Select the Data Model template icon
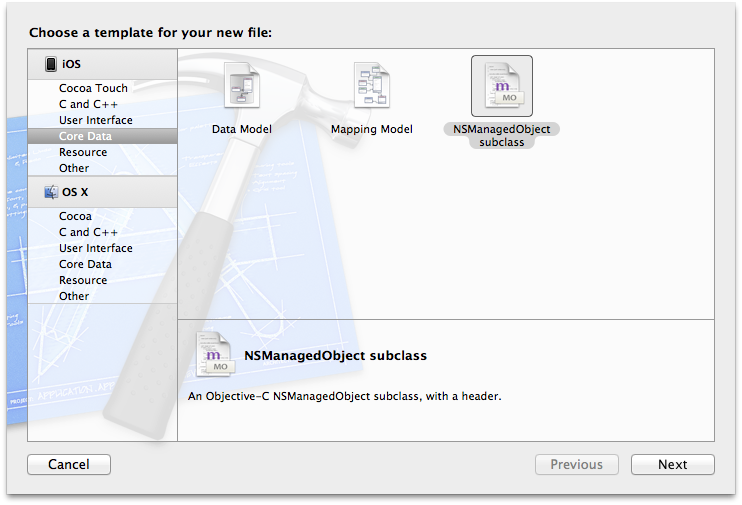Image resolution: width=742 pixels, height=505 pixels. 242,85
